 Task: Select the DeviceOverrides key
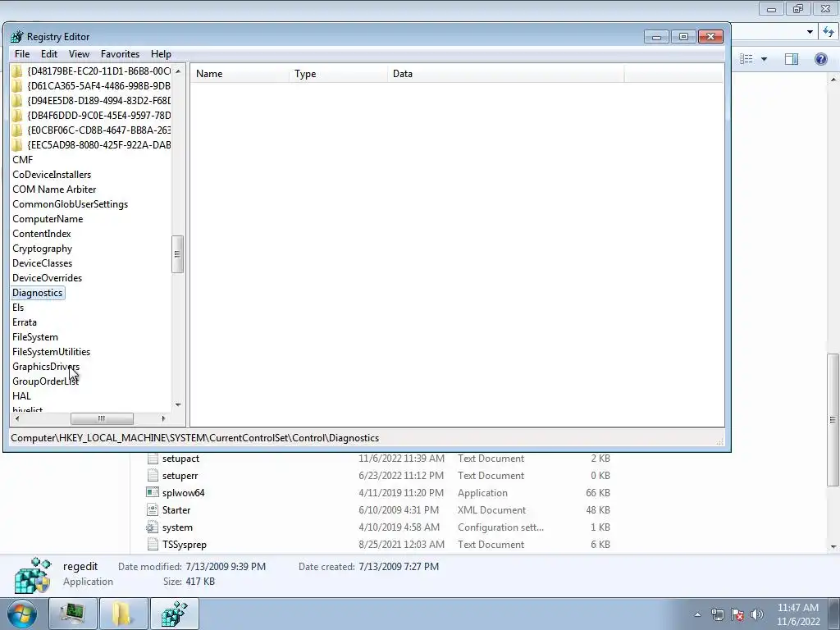click(47, 278)
